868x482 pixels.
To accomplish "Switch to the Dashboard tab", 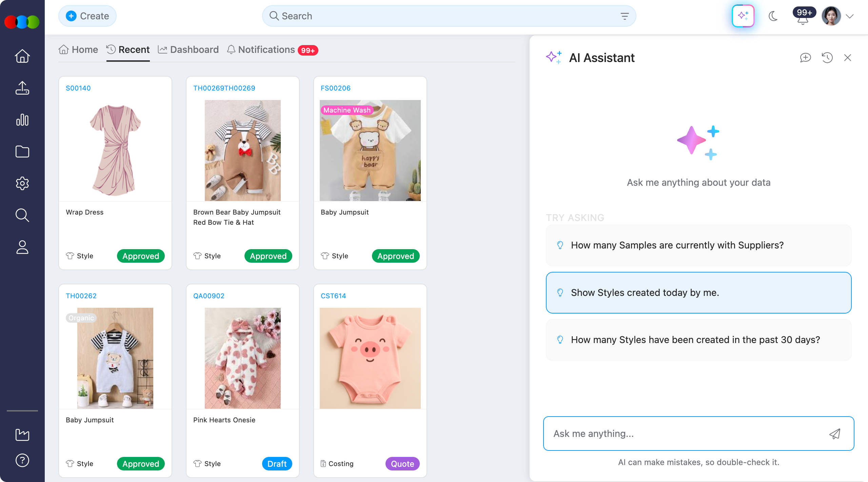I will click(x=194, y=49).
